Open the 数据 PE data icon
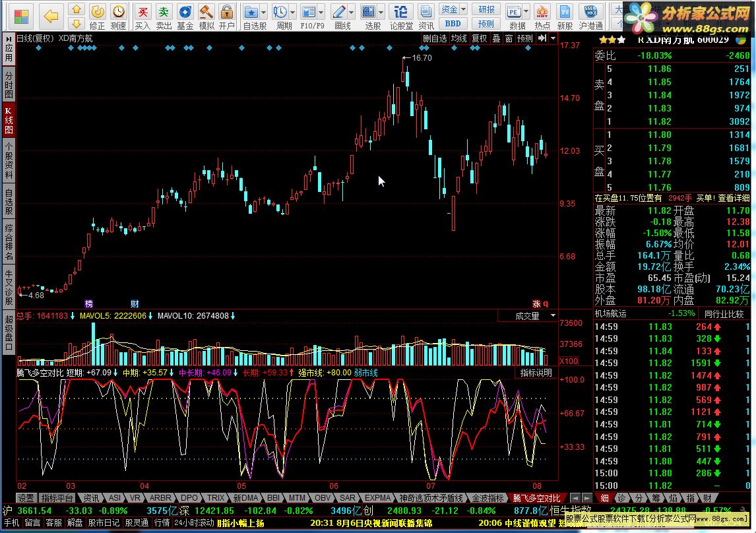The height and width of the screenshot is (533, 756). tap(514, 16)
